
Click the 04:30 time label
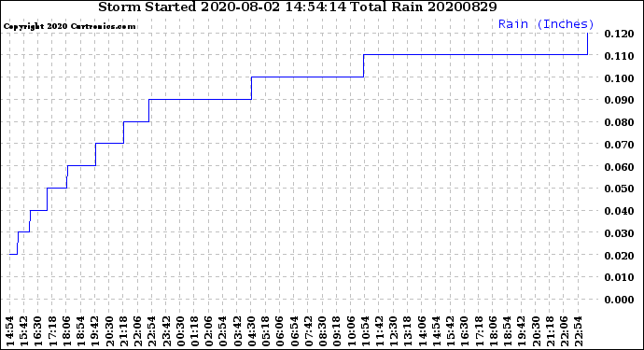coord(251,331)
